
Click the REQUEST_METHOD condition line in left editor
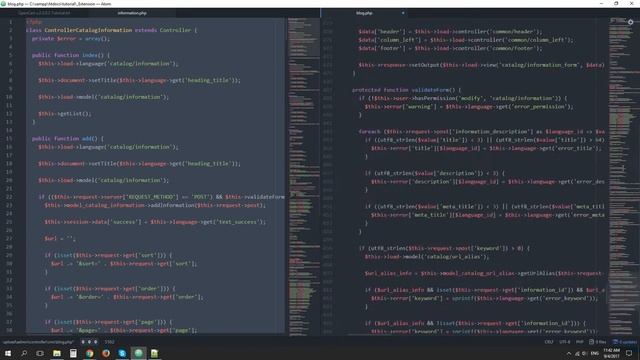tap(162, 197)
